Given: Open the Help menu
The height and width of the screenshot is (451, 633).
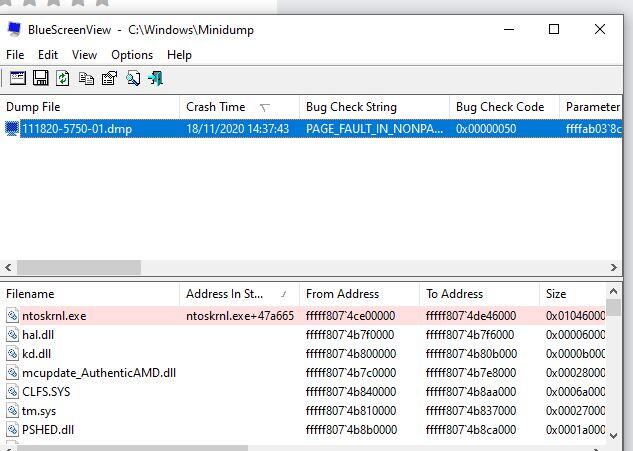Looking at the screenshot, I should click(179, 55).
